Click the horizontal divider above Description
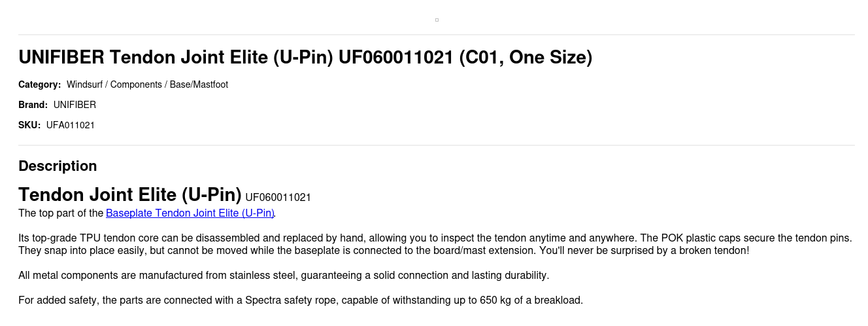Viewport: 868px width, 326px height. click(437, 145)
